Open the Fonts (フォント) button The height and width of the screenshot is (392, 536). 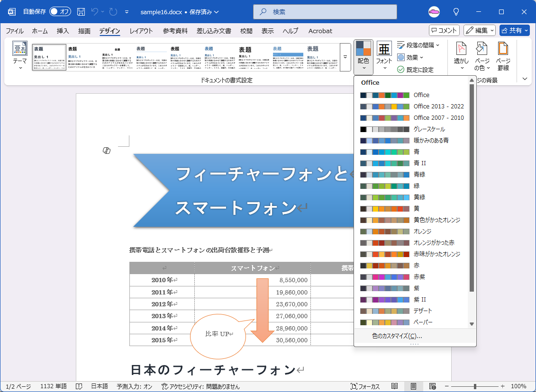pos(384,57)
